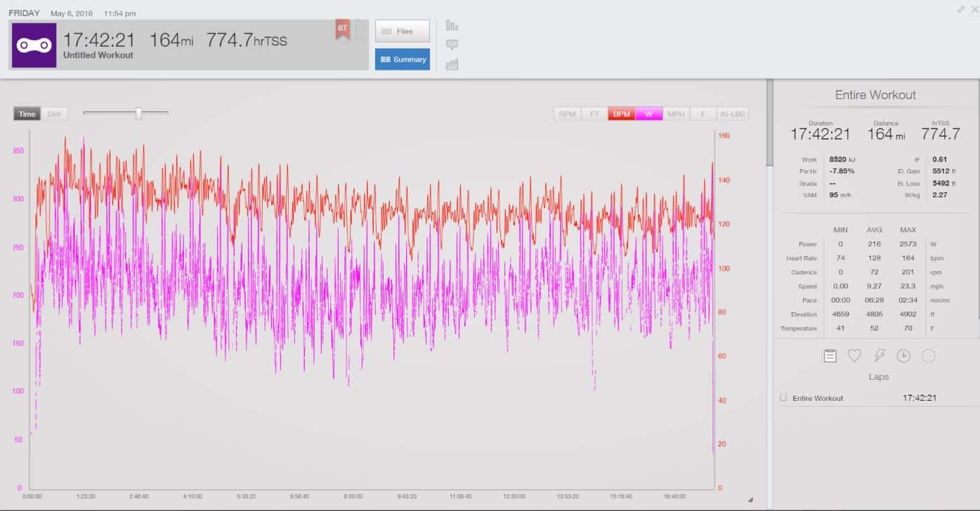
Task: Click the Temperature max 70 value
Action: pos(908,328)
